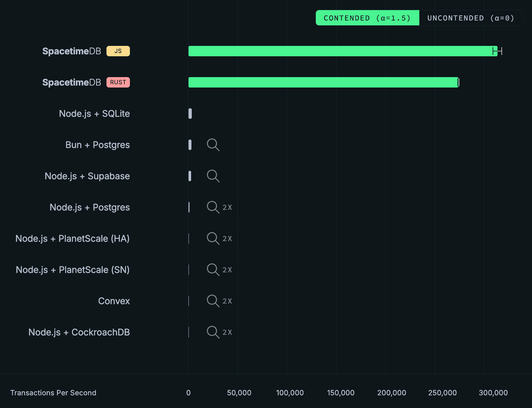The image size is (532, 408).
Task: Click the Node.js + CockroachDB label
Action: tap(79, 332)
